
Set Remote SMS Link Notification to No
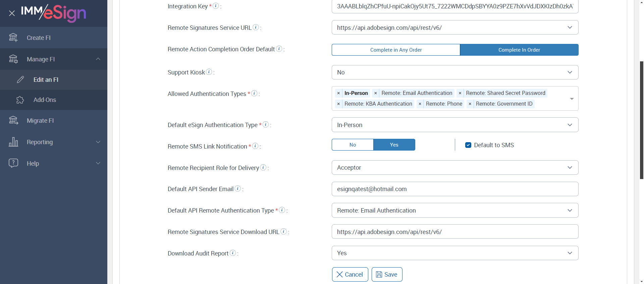[353, 145]
